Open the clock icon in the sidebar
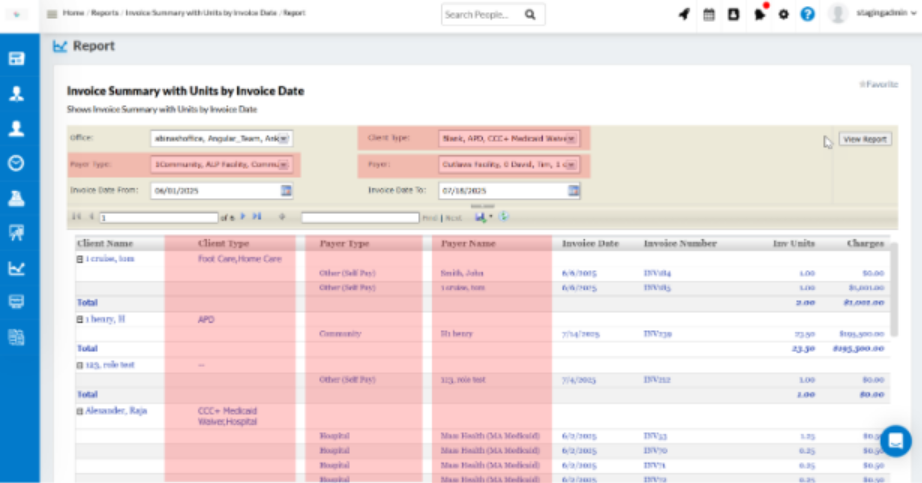922x483 pixels. tap(16, 163)
